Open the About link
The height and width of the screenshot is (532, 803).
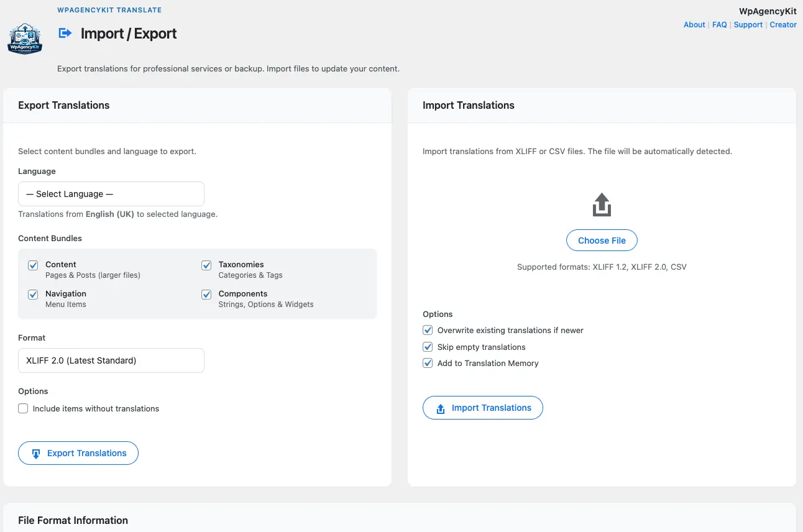pos(694,25)
